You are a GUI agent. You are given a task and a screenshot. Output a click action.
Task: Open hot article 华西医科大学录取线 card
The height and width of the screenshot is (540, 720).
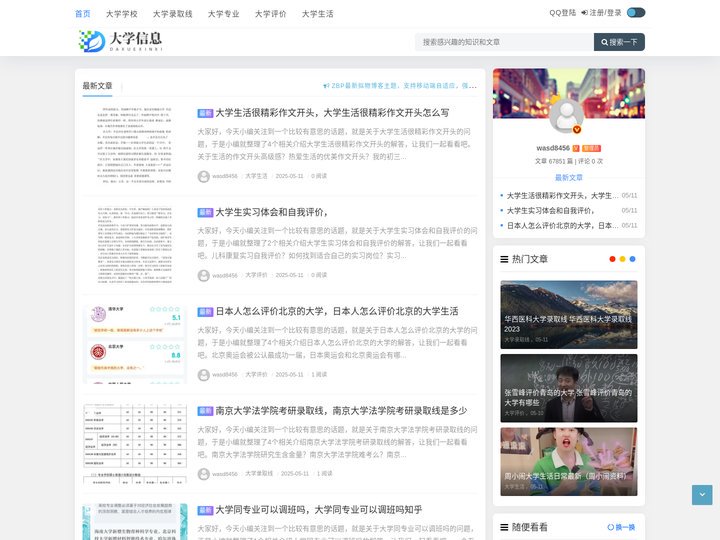click(568, 315)
